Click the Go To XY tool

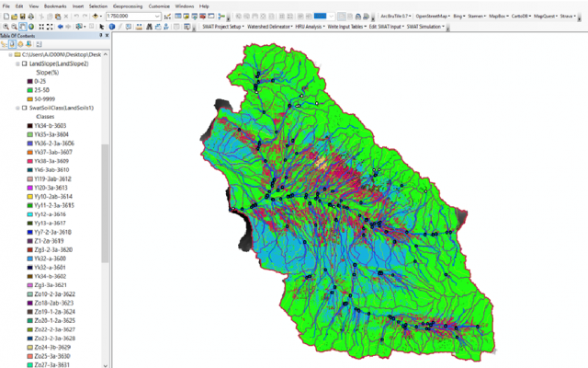tap(165, 27)
